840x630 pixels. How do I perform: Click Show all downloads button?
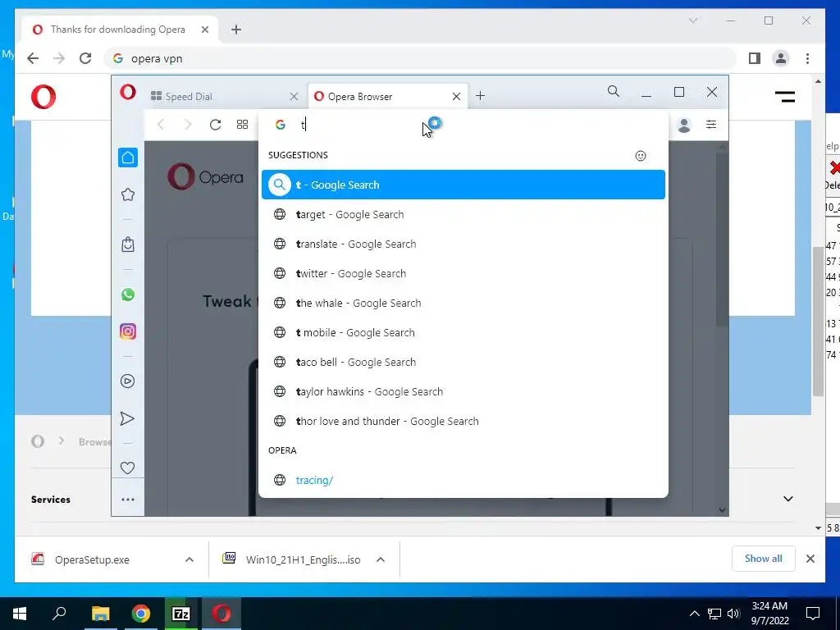tap(764, 559)
